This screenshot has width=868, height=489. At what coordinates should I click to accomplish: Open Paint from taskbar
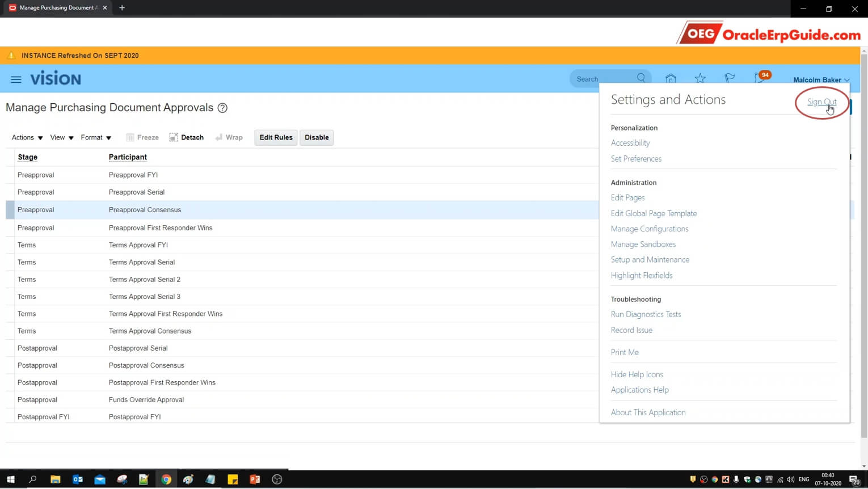(x=188, y=479)
